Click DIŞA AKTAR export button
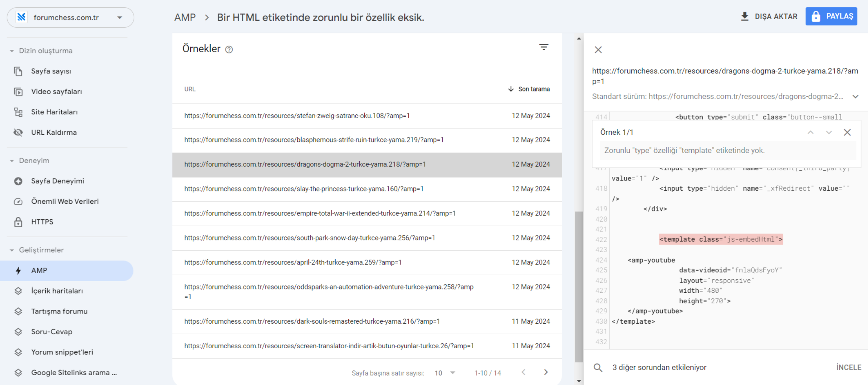The image size is (868, 385). (769, 16)
